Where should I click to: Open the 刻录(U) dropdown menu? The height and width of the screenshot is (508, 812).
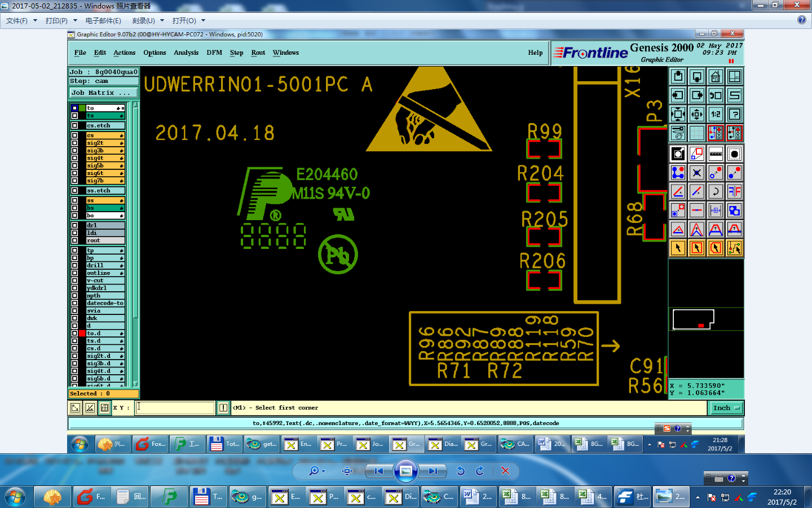pyautogui.click(x=148, y=21)
